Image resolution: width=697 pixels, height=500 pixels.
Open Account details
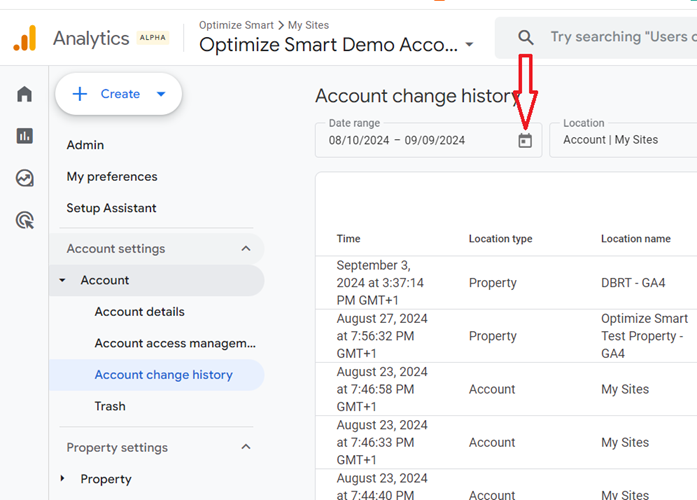coord(140,312)
